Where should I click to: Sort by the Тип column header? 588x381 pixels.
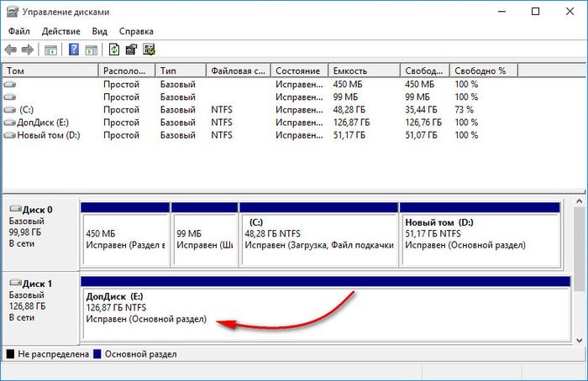(181, 70)
